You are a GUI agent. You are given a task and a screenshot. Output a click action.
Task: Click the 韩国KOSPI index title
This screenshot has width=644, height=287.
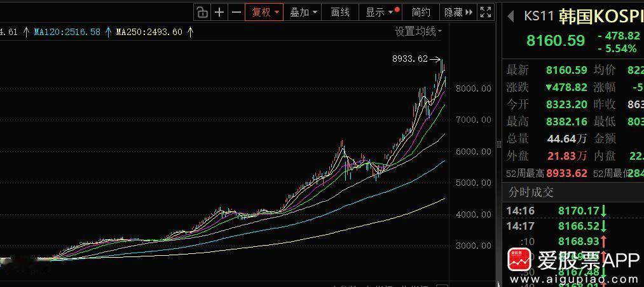point(600,16)
